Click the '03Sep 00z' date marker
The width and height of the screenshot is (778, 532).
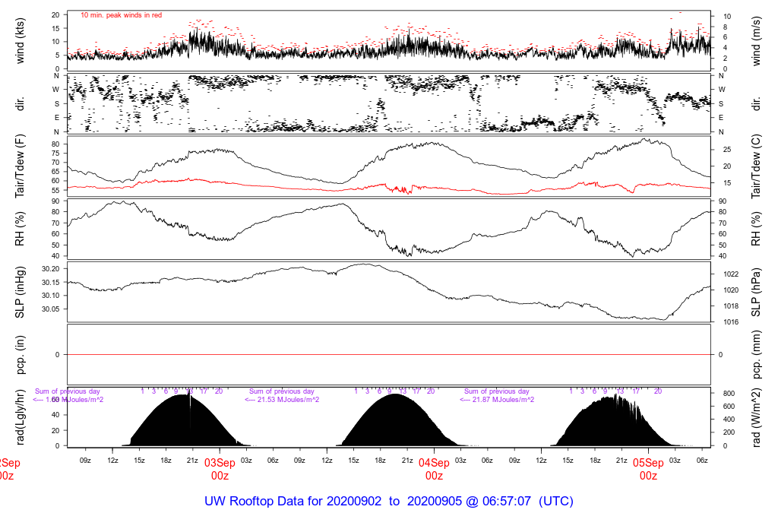pyautogui.click(x=220, y=469)
